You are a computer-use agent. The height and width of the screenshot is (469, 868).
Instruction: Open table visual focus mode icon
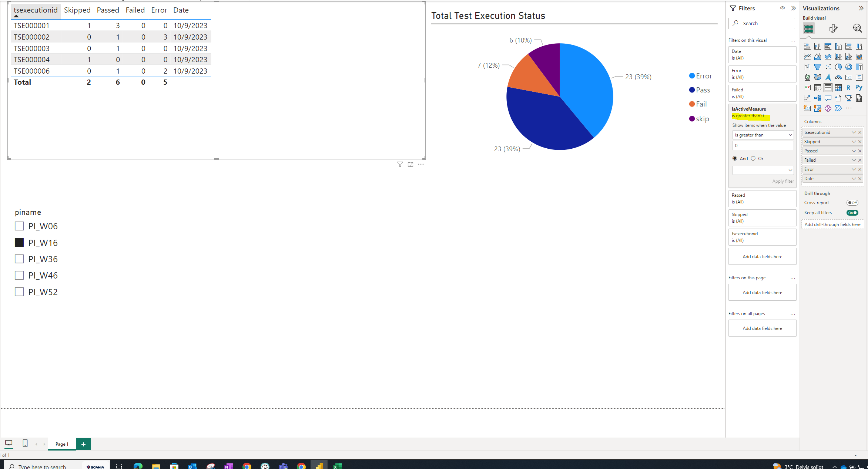(x=410, y=164)
